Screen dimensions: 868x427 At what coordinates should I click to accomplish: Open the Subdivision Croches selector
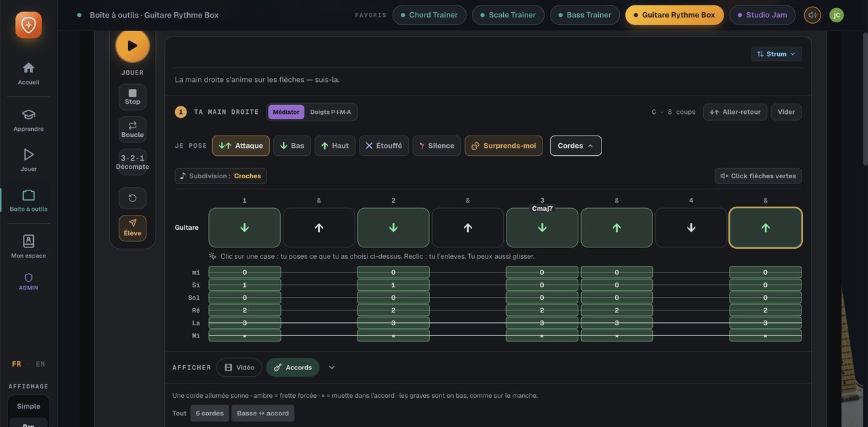pyautogui.click(x=220, y=176)
